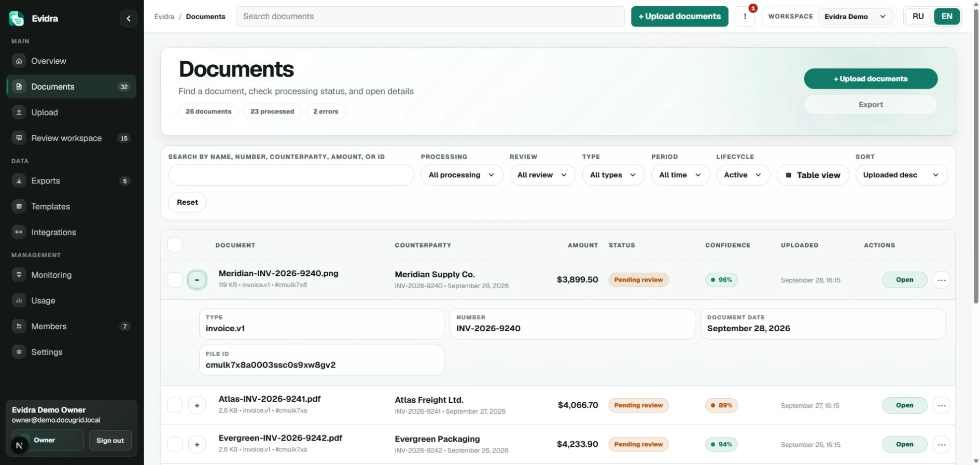Viewport: 980px width, 465px height.
Task: Go to Documents in the sidebar
Action: (72, 87)
